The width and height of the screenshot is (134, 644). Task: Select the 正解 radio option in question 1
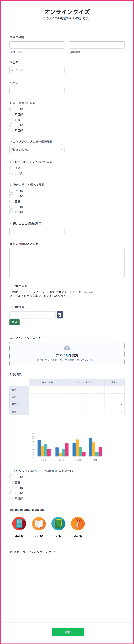(11, 120)
